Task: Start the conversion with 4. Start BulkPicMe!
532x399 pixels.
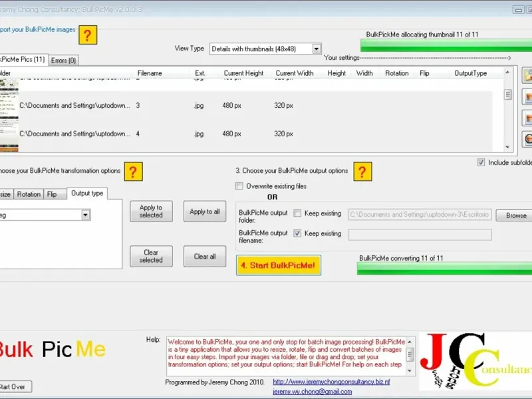Action: pos(279,265)
